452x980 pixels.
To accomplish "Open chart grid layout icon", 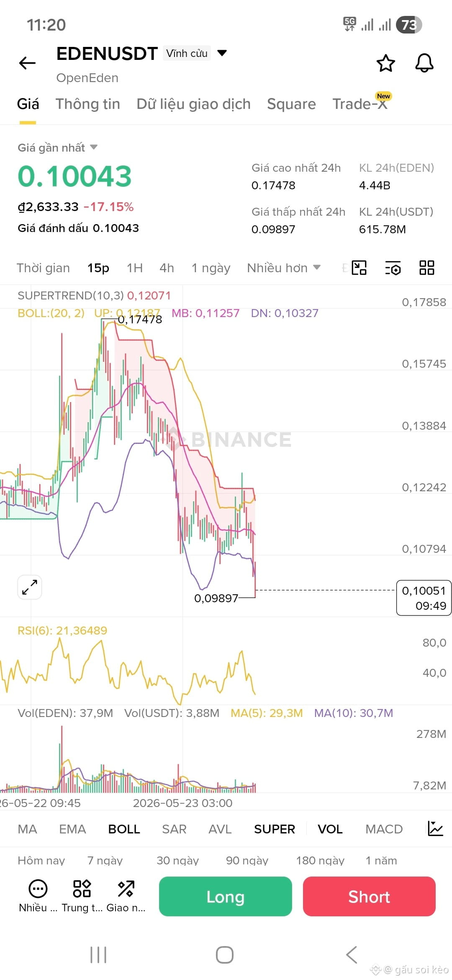I will 427,268.
